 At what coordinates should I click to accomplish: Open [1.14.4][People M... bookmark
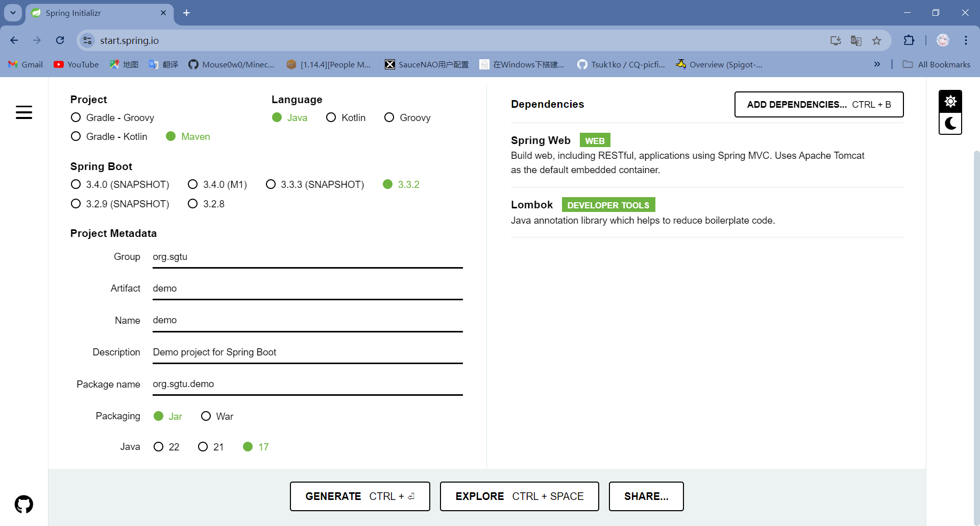coord(329,64)
